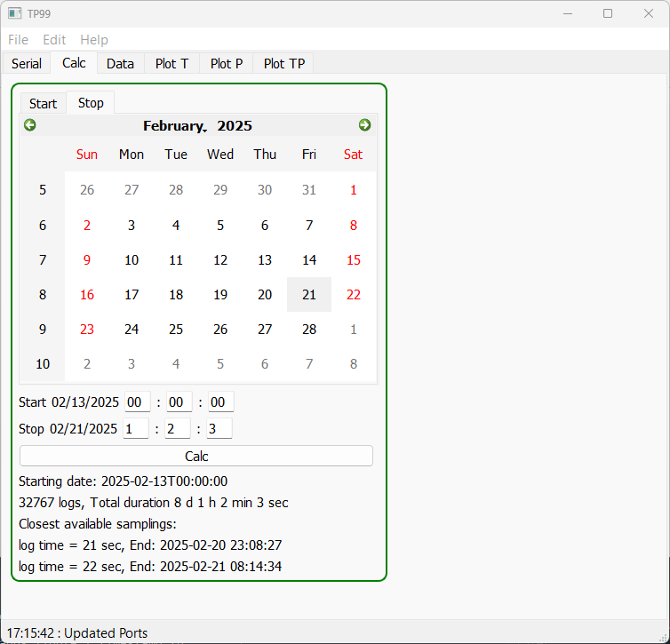This screenshot has height=644, width=670.
Task: Select January 31 in the first row
Action: (309, 189)
